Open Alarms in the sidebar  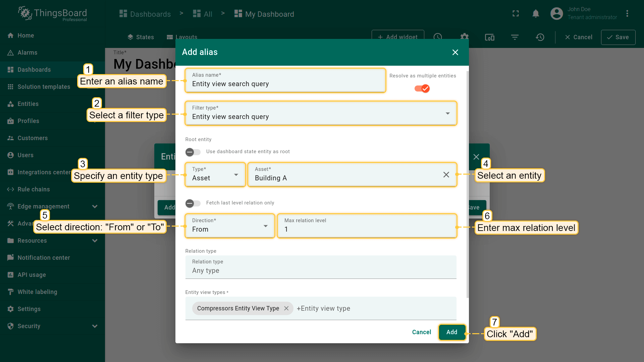coord(27,53)
